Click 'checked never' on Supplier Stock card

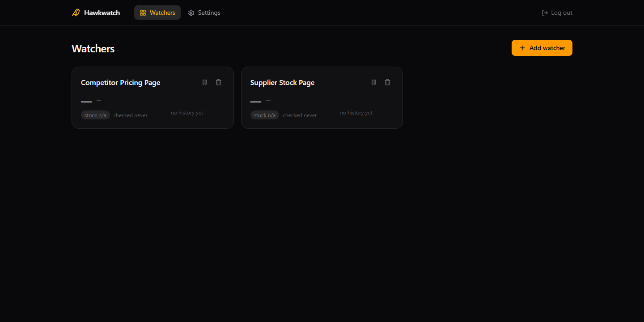click(x=300, y=115)
